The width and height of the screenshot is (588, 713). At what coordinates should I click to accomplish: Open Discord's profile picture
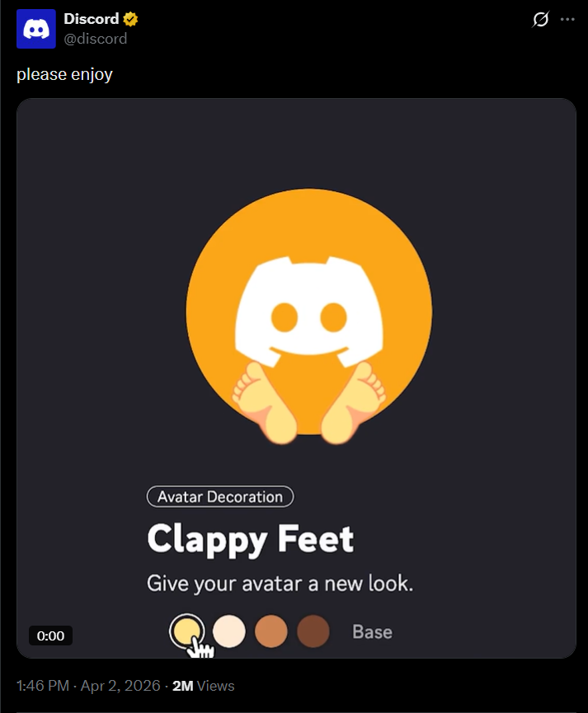pos(36,29)
